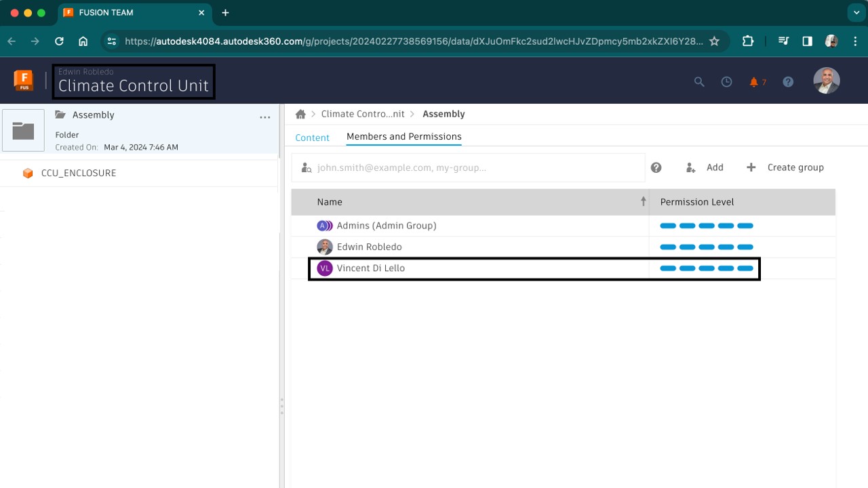Viewport: 868px width, 488px height.
Task: Toggle the browser side panel
Action: click(807, 41)
